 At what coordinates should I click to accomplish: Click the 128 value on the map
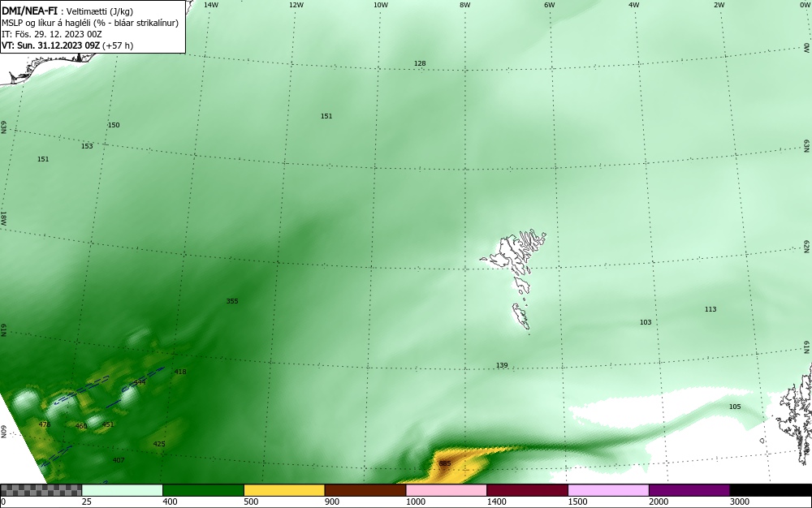click(420, 63)
